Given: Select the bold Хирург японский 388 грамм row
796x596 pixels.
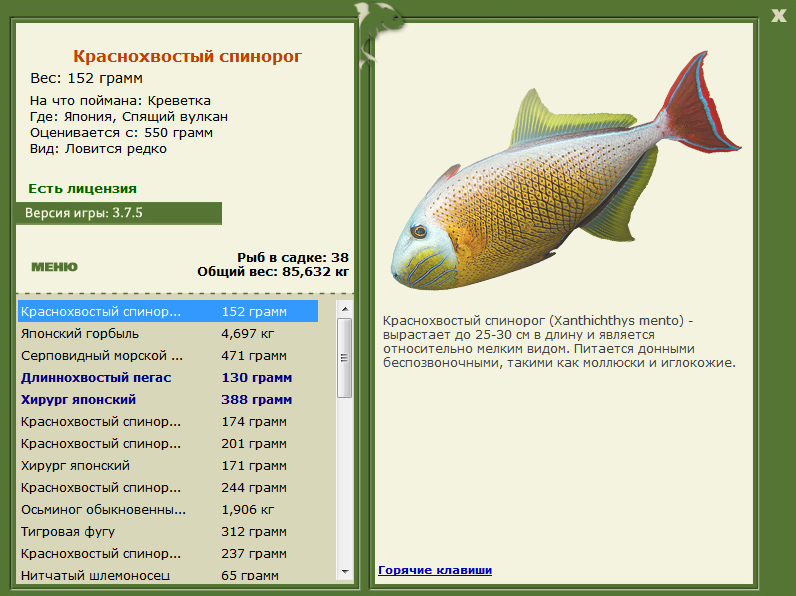Looking at the screenshot, I should tap(168, 400).
